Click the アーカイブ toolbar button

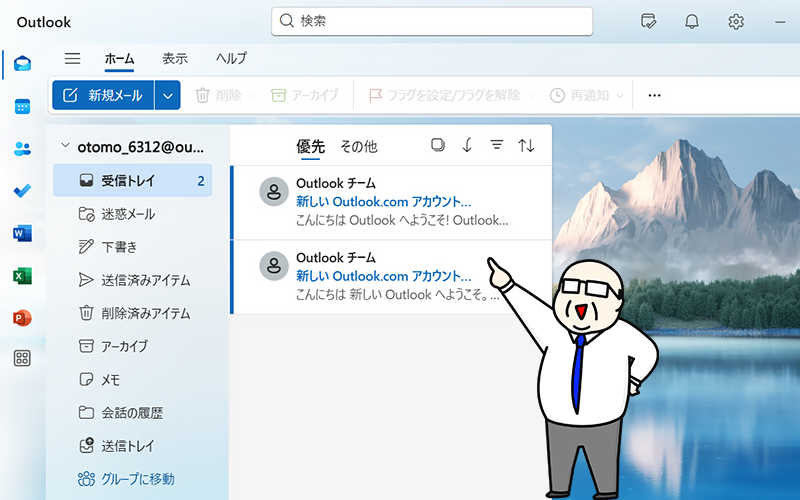[x=305, y=95]
